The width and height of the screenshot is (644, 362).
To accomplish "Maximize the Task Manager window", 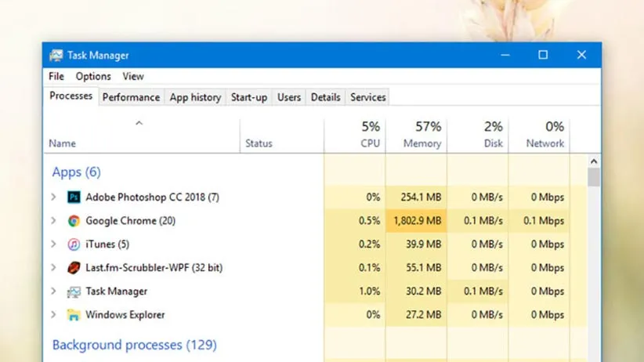I will coord(543,55).
